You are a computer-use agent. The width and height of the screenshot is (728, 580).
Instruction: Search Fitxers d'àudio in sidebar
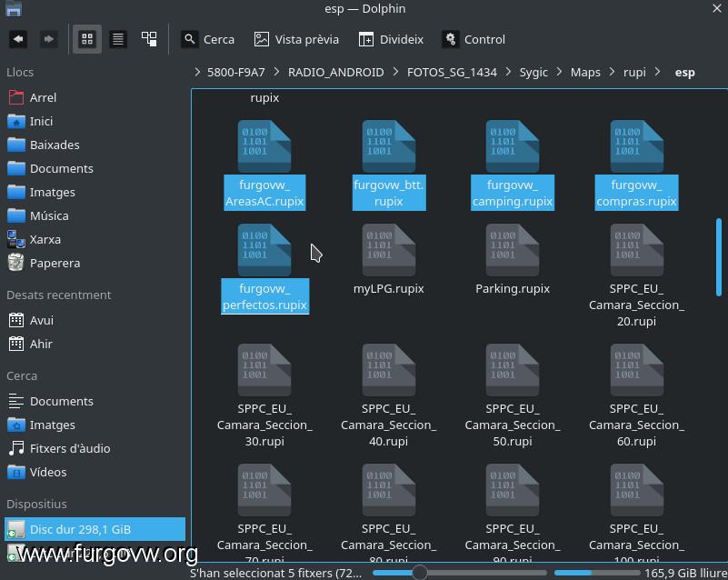pos(95,448)
